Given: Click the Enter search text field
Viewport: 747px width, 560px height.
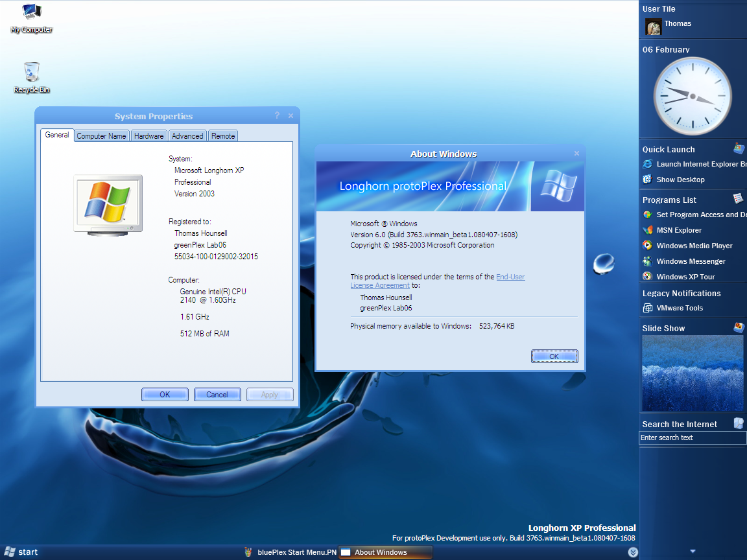Looking at the screenshot, I should point(693,437).
